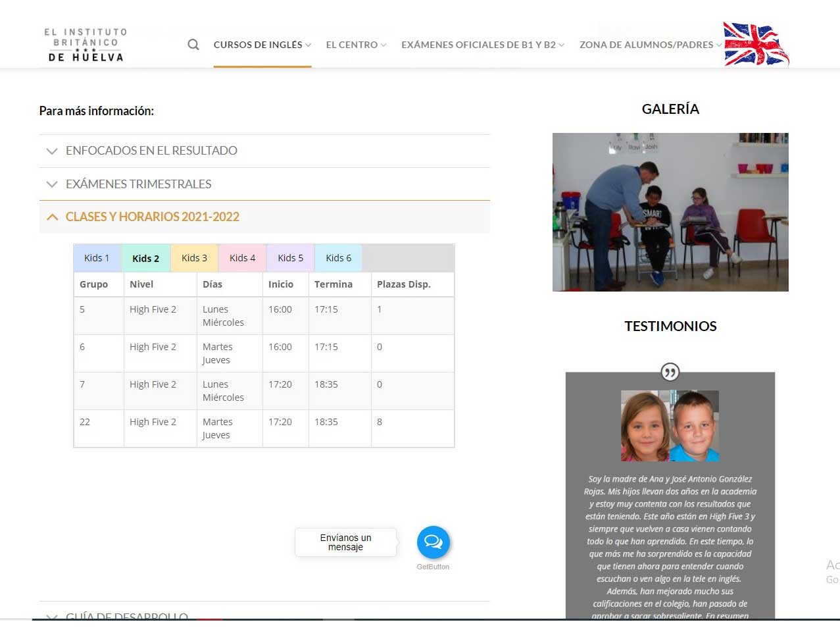Click the Envíanos un mensaje button
The height and width of the screenshot is (643, 840).
point(345,542)
